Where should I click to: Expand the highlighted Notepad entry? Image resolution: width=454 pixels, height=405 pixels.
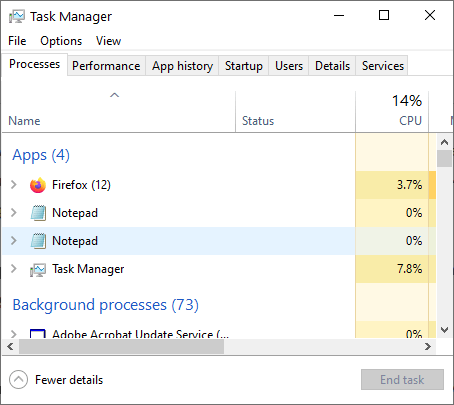tap(14, 240)
